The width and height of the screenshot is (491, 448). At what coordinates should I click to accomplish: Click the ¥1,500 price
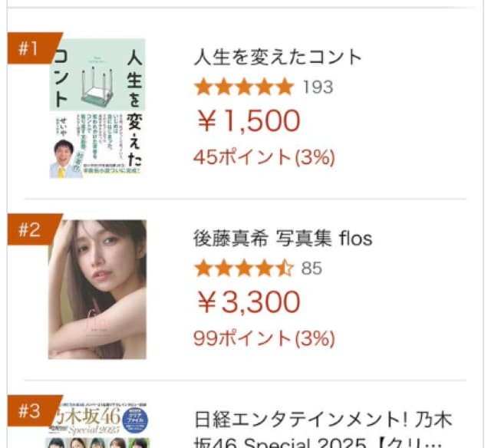point(248,121)
